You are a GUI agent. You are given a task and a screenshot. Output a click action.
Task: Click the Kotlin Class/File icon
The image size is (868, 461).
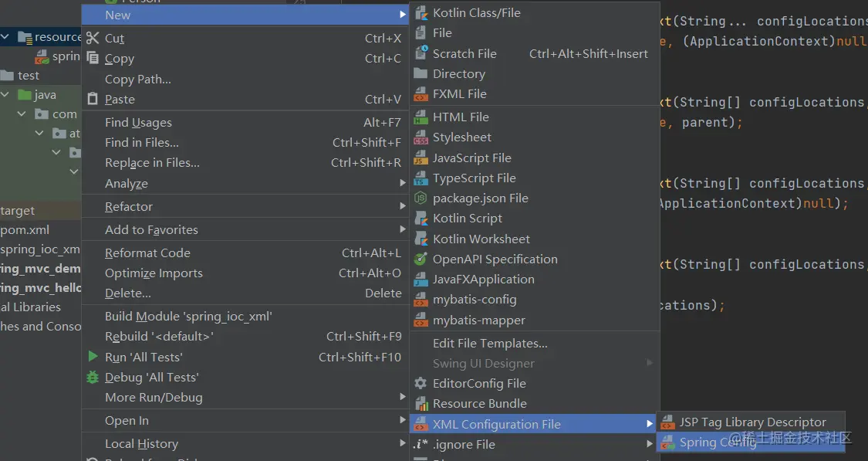[x=421, y=13]
